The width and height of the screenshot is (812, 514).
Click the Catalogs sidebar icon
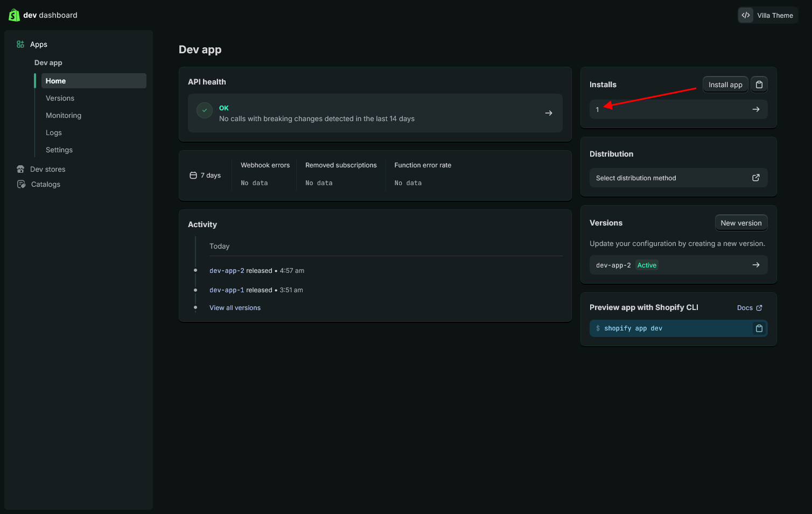pyautogui.click(x=21, y=184)
